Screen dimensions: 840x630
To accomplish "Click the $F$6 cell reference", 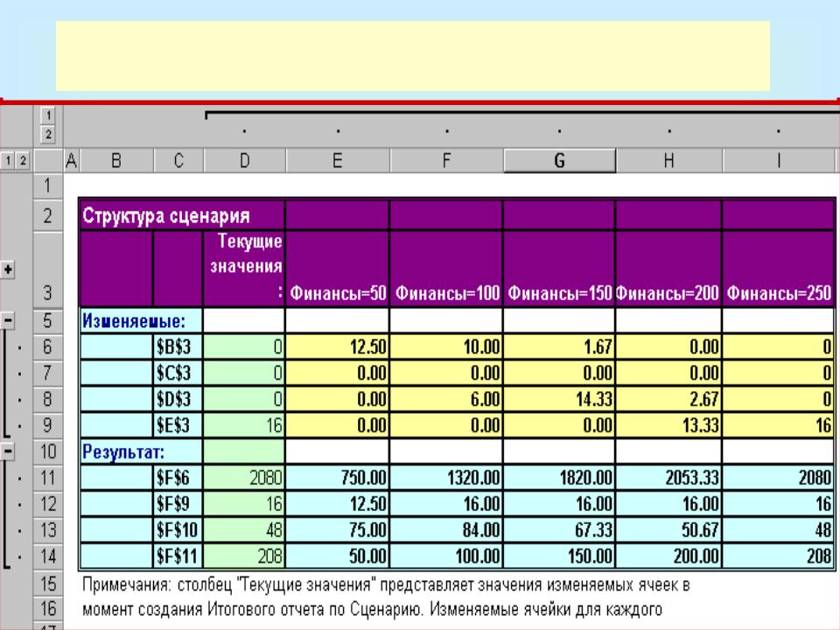I will 178,478.
